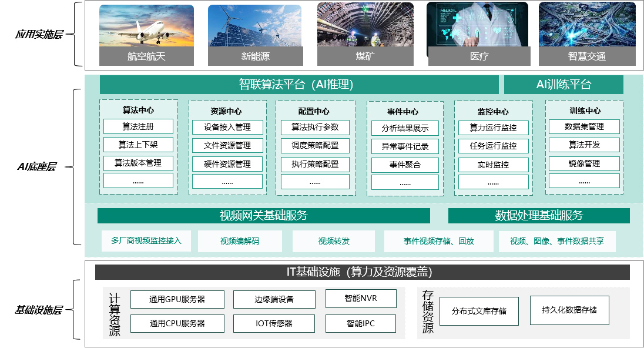The width and height of the screenshot is (644, 348).
Task: Click 任务运行监控 box
Action: 493,146
